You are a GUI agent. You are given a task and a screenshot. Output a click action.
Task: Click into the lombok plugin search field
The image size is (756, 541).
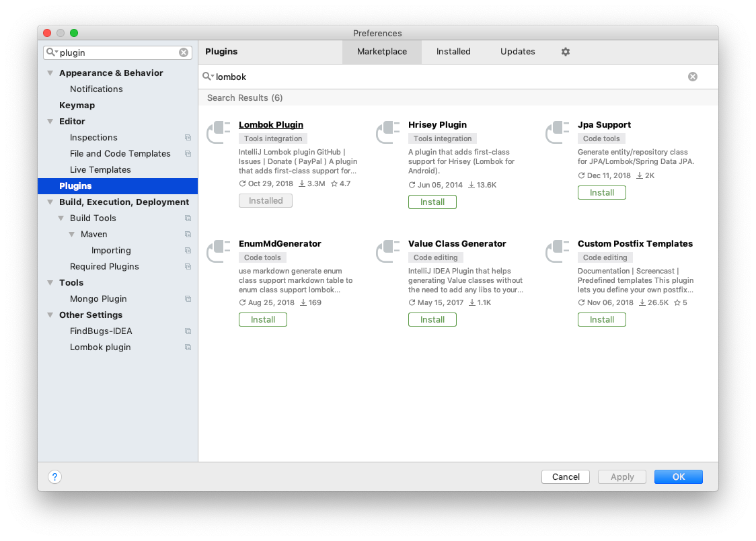444,77
